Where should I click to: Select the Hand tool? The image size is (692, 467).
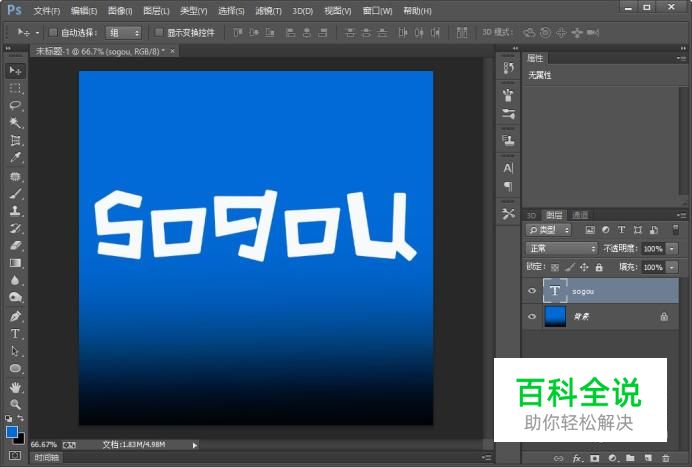[x=15, y=388]
